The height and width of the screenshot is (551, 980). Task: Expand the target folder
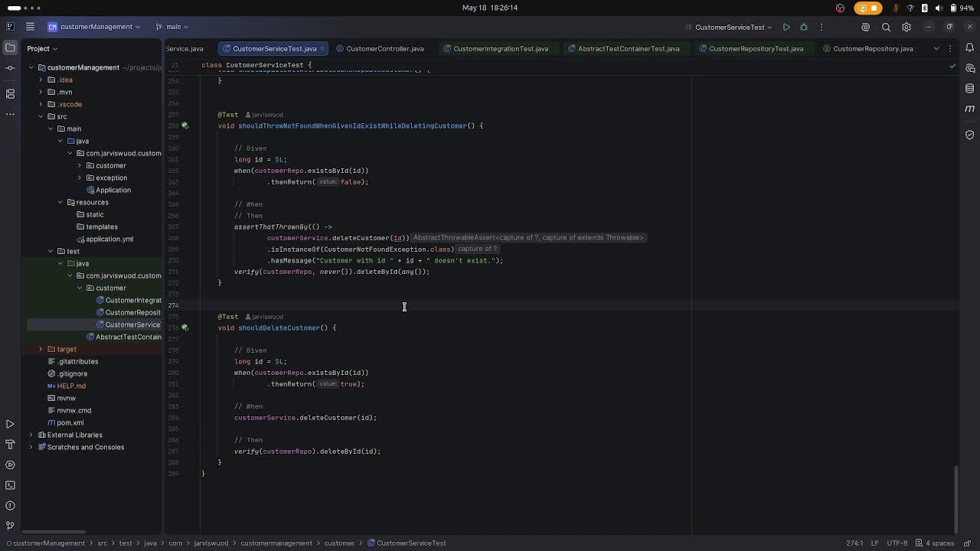(41, 349)
